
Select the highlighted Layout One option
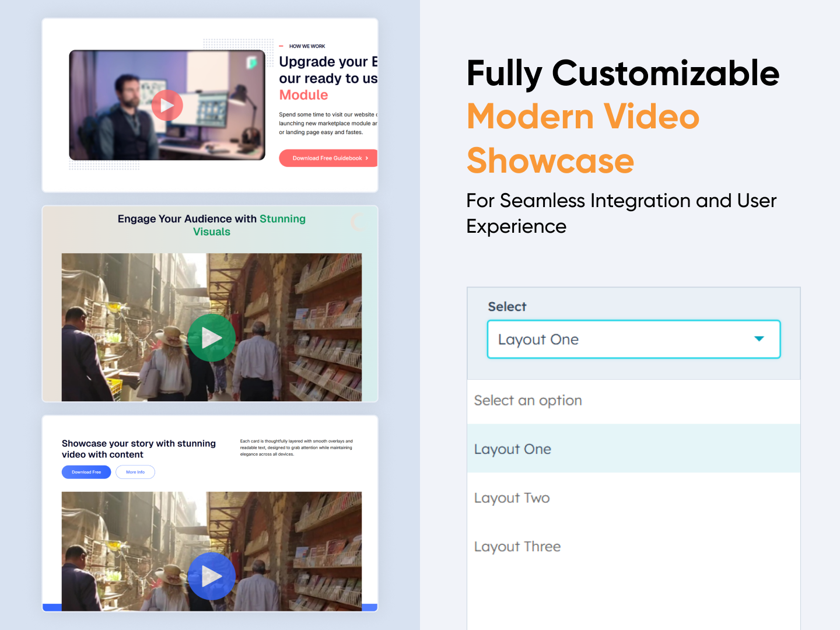click(512, 449)
